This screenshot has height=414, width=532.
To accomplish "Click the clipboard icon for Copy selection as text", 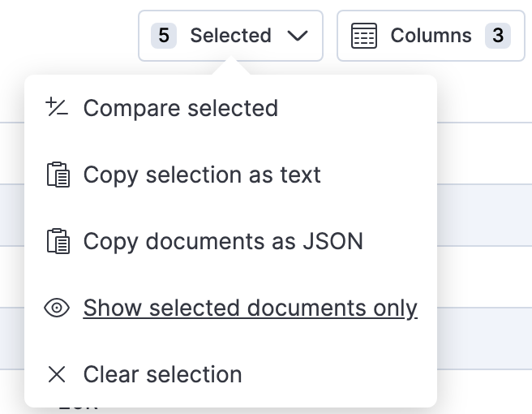I will 57,175.
